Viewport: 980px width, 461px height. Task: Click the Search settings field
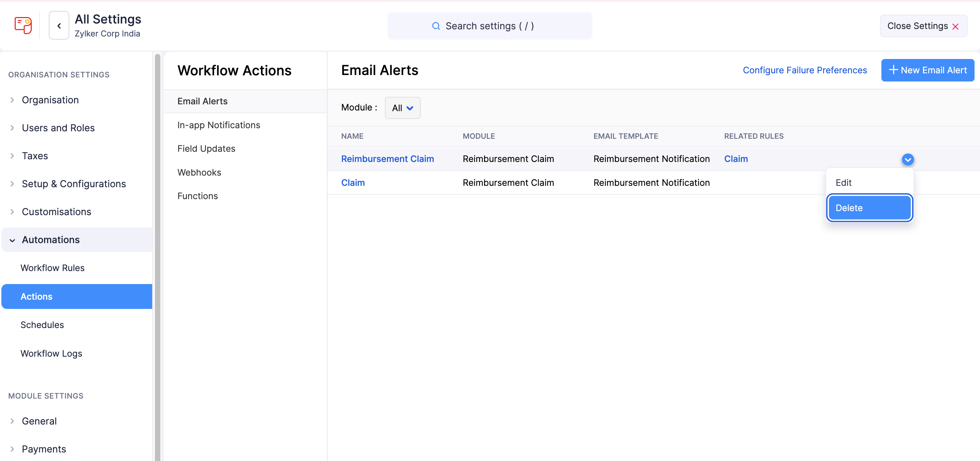pos(490,26)
